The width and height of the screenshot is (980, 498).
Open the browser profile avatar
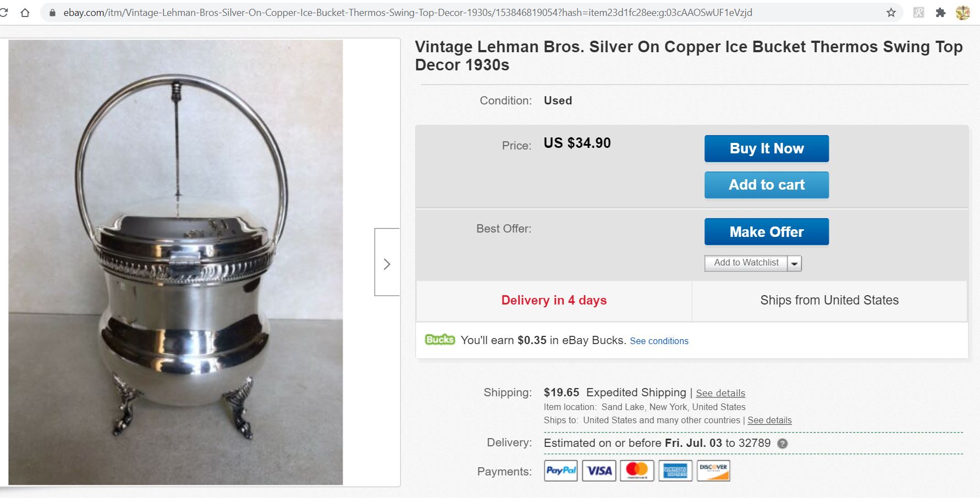coord(963,13)
